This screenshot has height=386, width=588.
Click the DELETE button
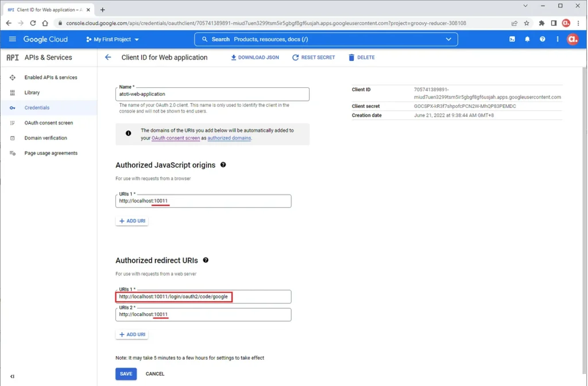[x=362, y=57]
